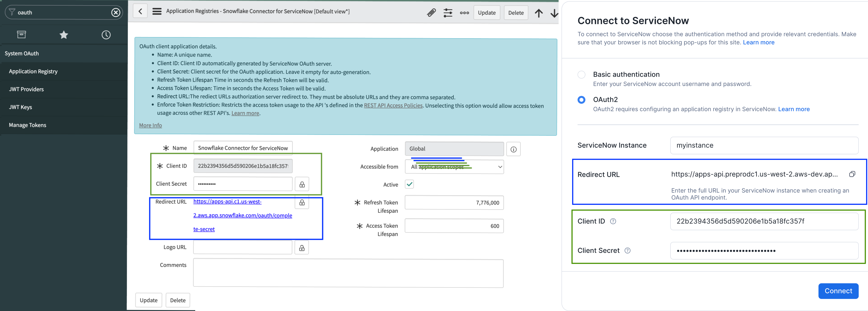
Task: Clear the oauth filter search
Action: (116, 13)
